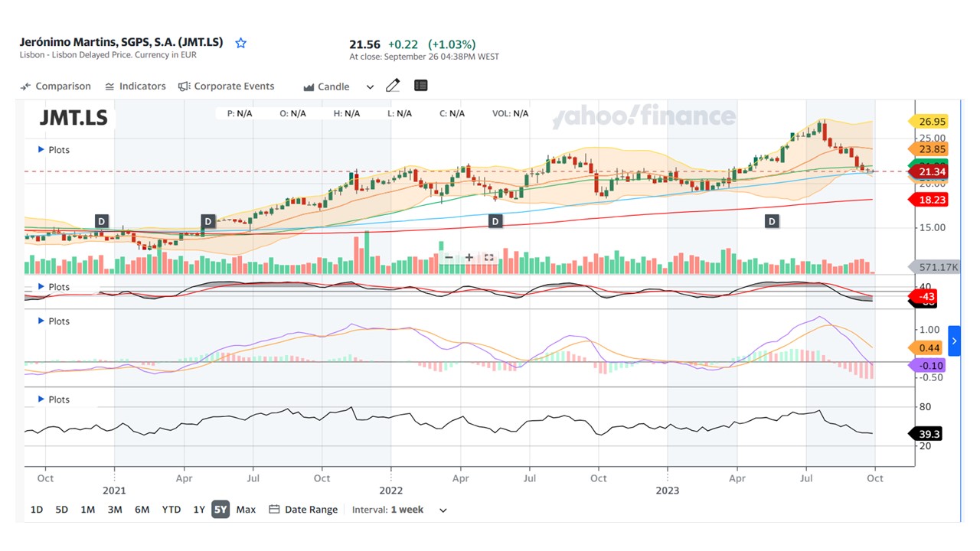Open the Indicators menu
This screenshot has width=980, height=551.
click(136, 86)
